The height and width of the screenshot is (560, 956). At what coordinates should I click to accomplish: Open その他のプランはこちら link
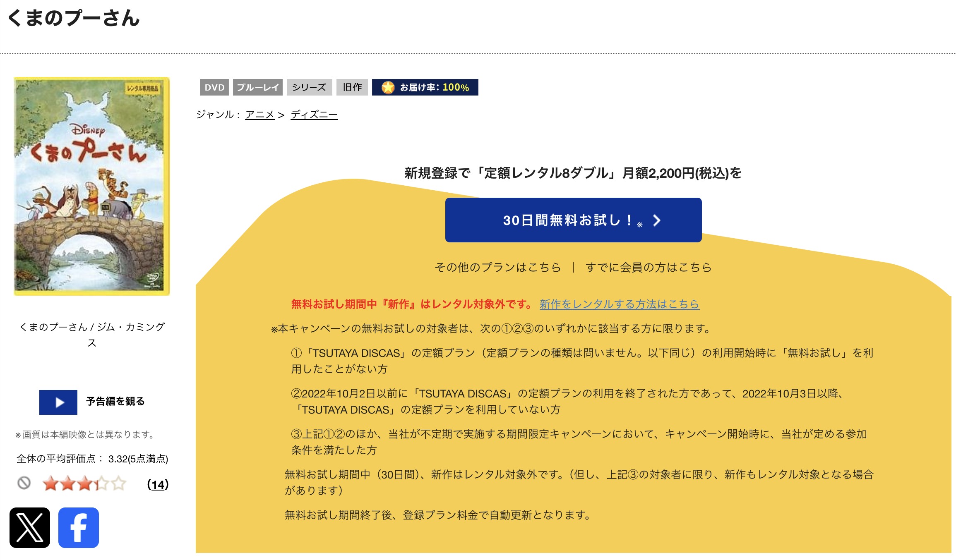pos(498,267)
